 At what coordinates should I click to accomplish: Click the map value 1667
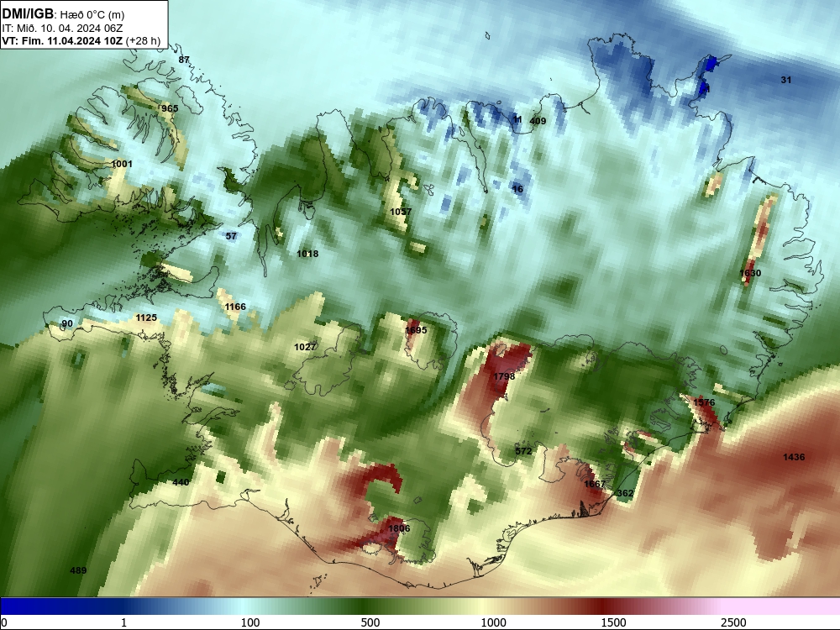click(595, 485)
